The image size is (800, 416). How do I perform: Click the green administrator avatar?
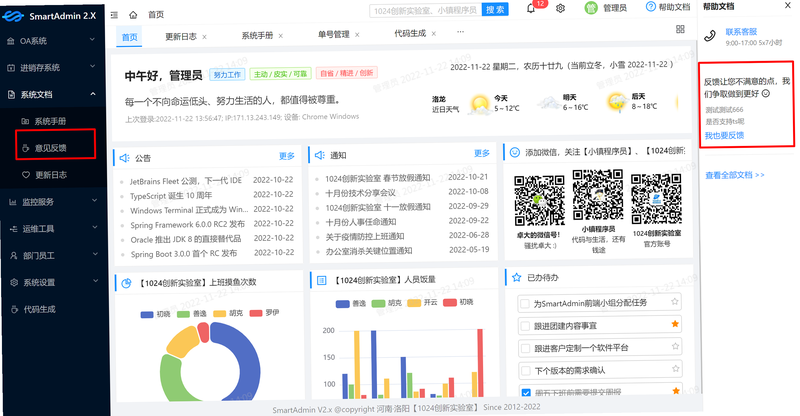click(591, 8)
